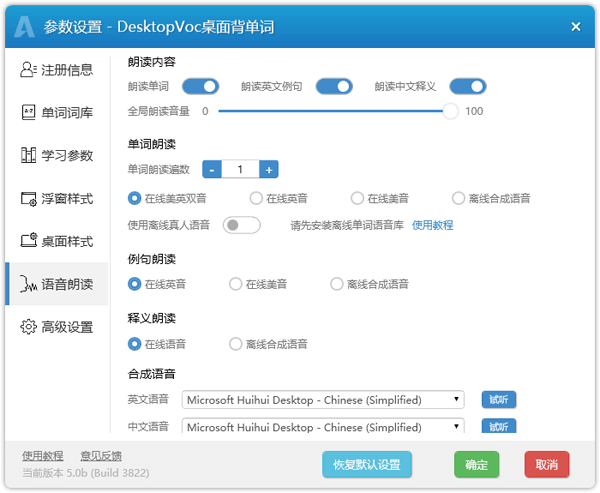Screen dimensions: 600x493
Task: Close the 参数设置 dialog
Action: (576, 27)
